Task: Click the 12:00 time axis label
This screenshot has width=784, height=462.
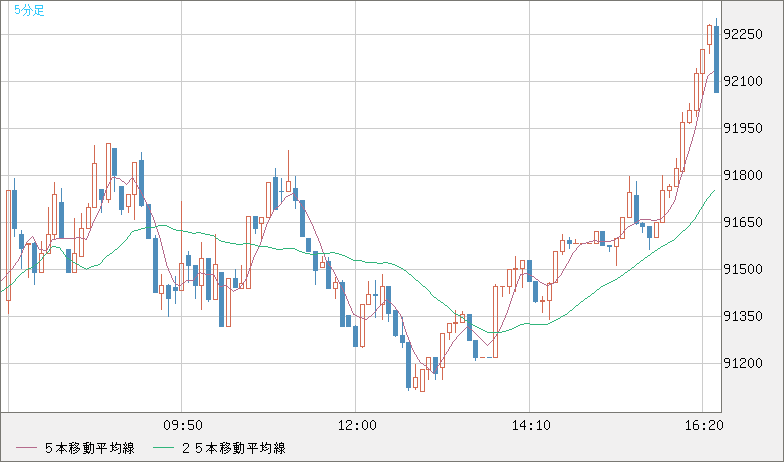Action: [x=357, y=426]
